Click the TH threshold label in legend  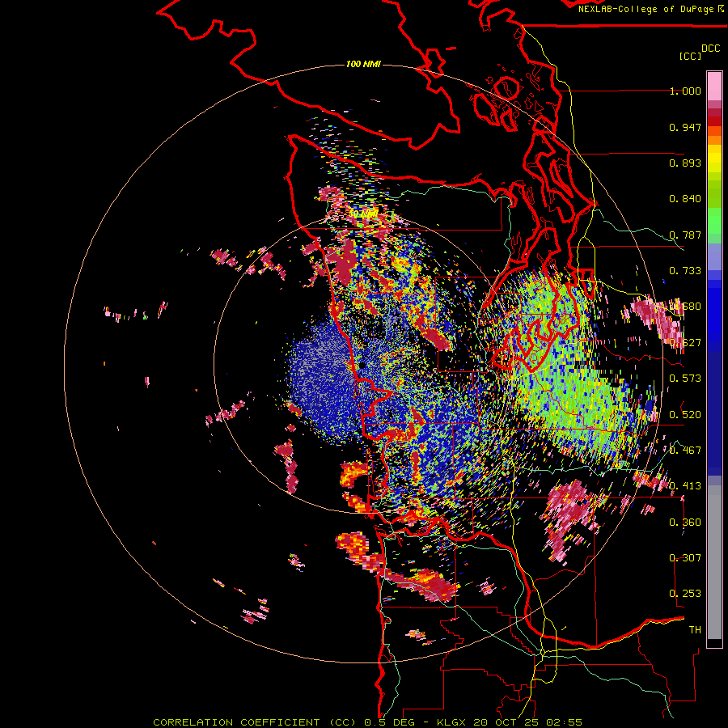695,630
